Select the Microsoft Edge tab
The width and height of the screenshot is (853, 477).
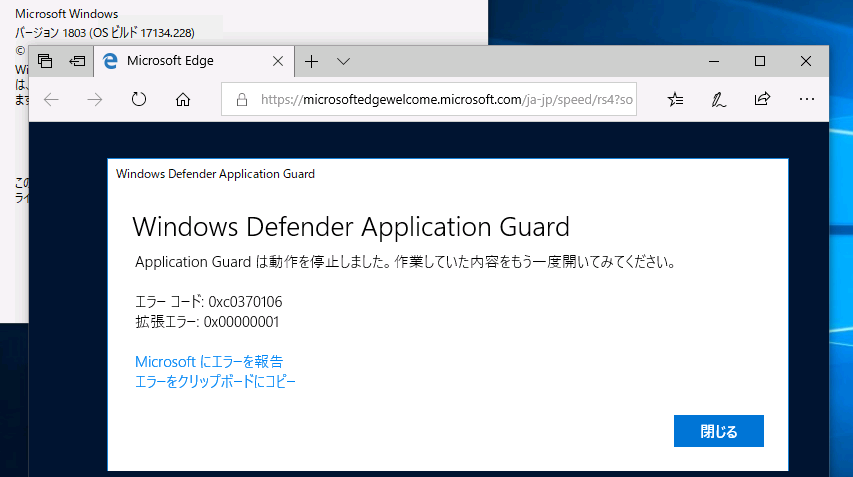click(194, 61)
